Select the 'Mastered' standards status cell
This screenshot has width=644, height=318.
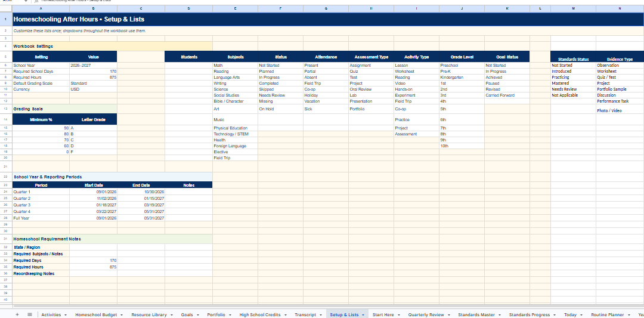point(574,84)
